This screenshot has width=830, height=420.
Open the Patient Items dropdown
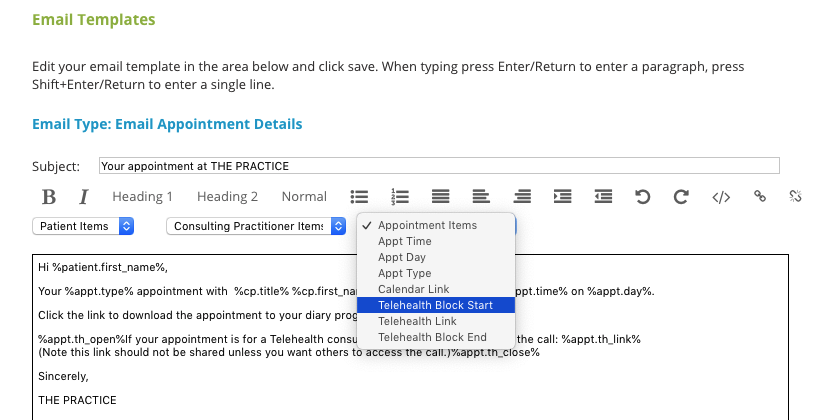coord(83,226)
